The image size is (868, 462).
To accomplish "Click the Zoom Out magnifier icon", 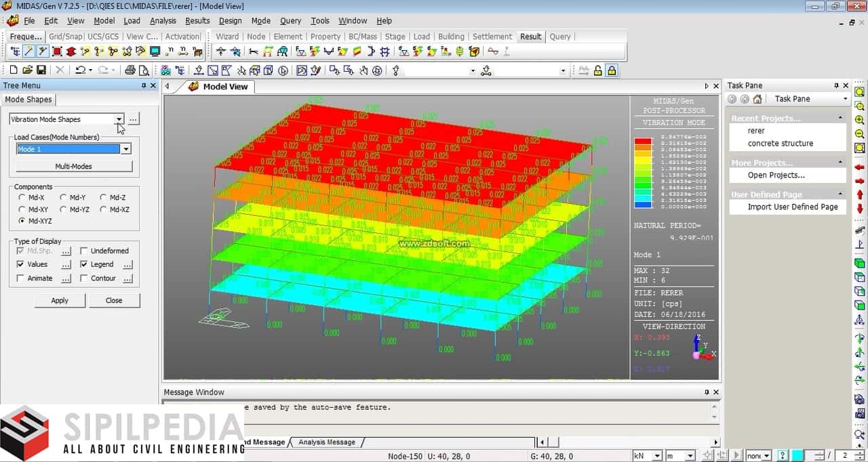I will (860, 134).
